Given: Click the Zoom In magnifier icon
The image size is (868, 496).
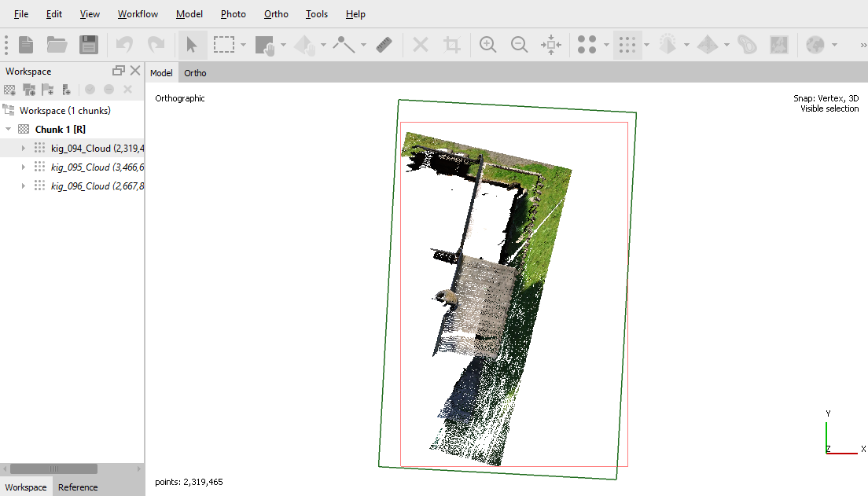Looking at the screenshot, I should (487, 45).
